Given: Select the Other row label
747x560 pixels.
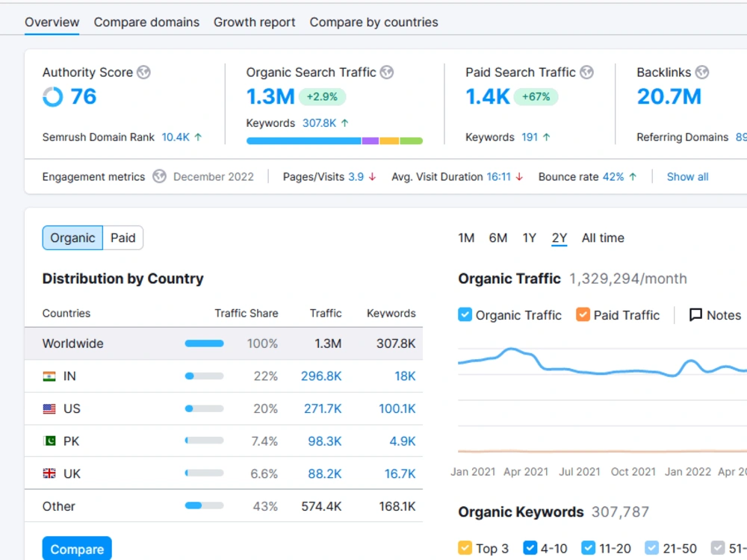Looking at the screenshot, I should (58, 506).
